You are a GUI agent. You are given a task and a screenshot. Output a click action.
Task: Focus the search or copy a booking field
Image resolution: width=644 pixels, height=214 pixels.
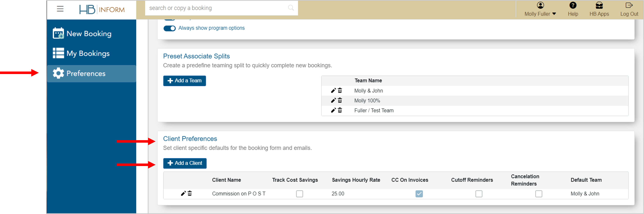215,8
